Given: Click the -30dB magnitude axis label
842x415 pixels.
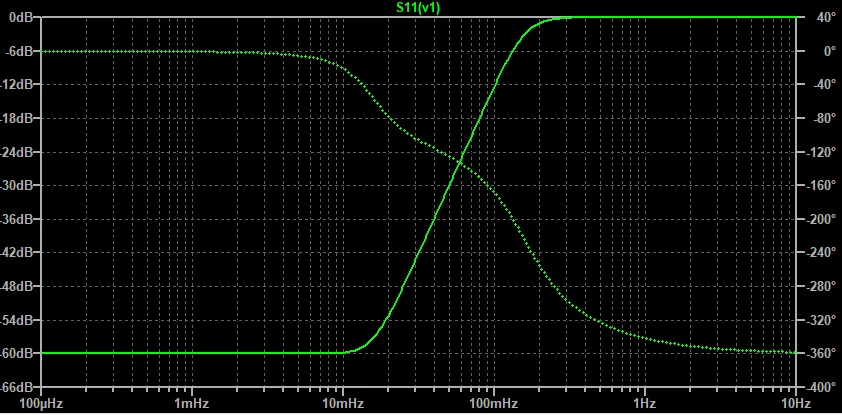Looking at the screenshot, I should tap(17, 185).
